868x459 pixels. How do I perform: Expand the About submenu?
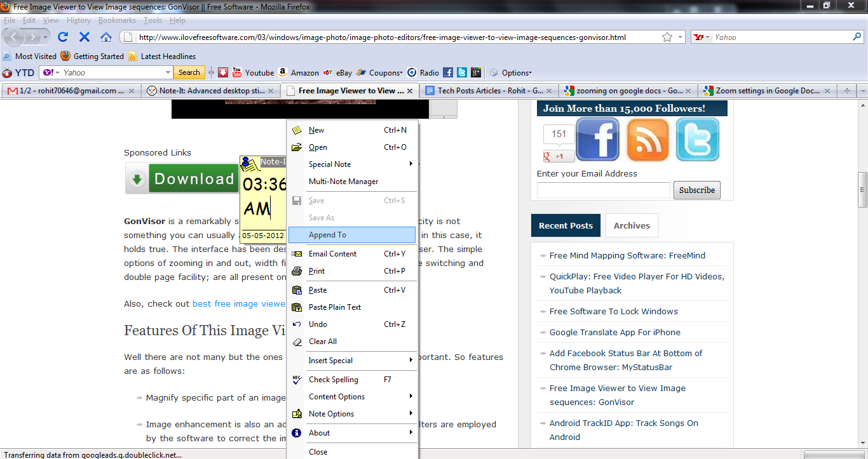click(x=353, y=433)
